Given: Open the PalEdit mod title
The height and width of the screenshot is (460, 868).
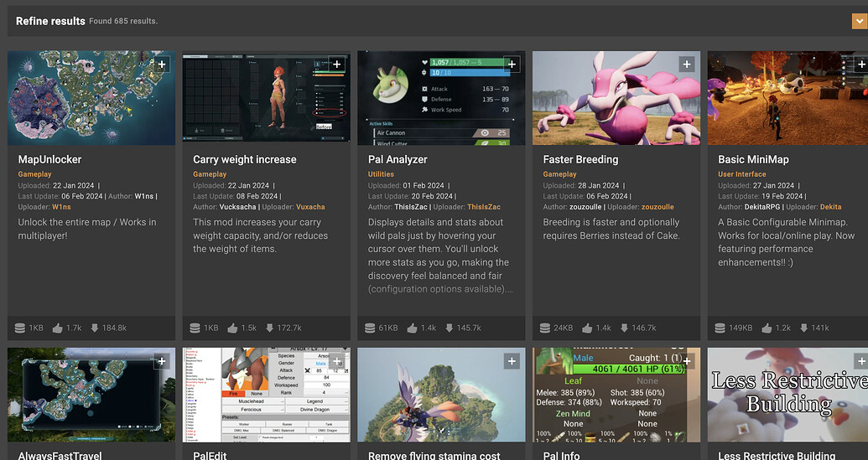Looking at the screenshot, I should point(210,456).
